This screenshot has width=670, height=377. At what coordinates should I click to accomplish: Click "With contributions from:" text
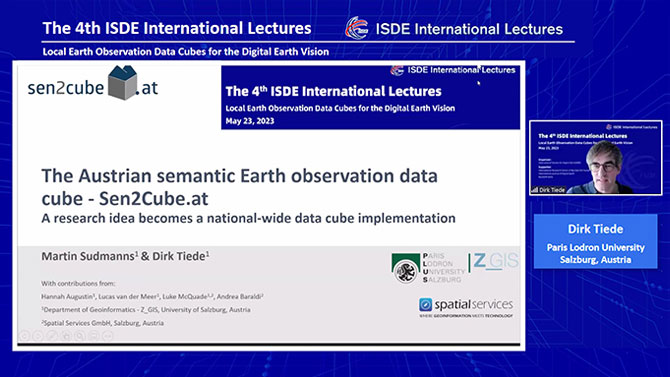point(78,283)
